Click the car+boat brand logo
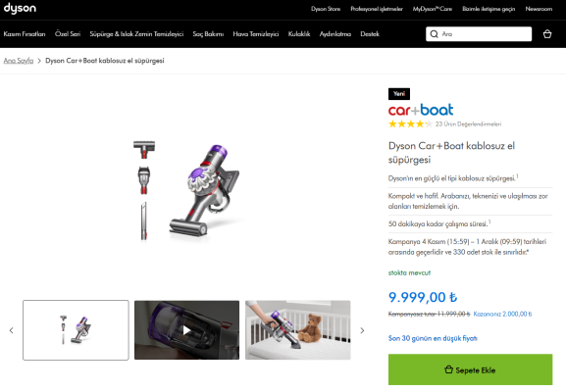This screenshot has width=566, height=392. pyautogui.click(x=421, y=110)
